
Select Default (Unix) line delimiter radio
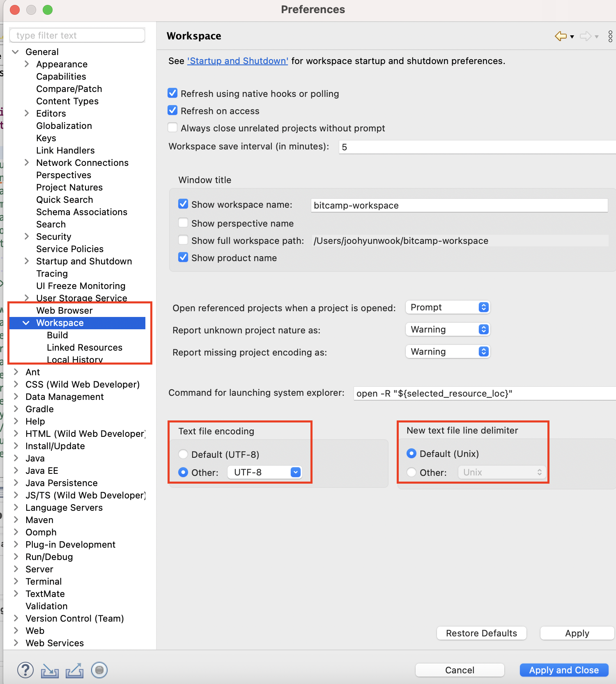point(411,453)
